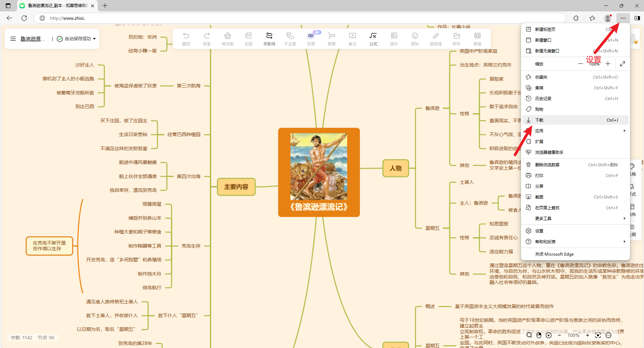Click the mouse mode icon in the bottom bar
This screenshot has width=644, height=348.
tap(539, 335)
